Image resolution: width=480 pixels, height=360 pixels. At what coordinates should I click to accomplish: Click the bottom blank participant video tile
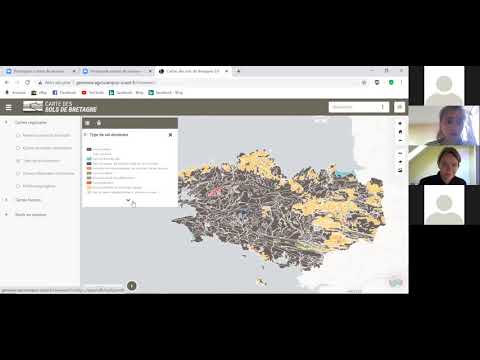pyautogui.click(x=444, y=205)
